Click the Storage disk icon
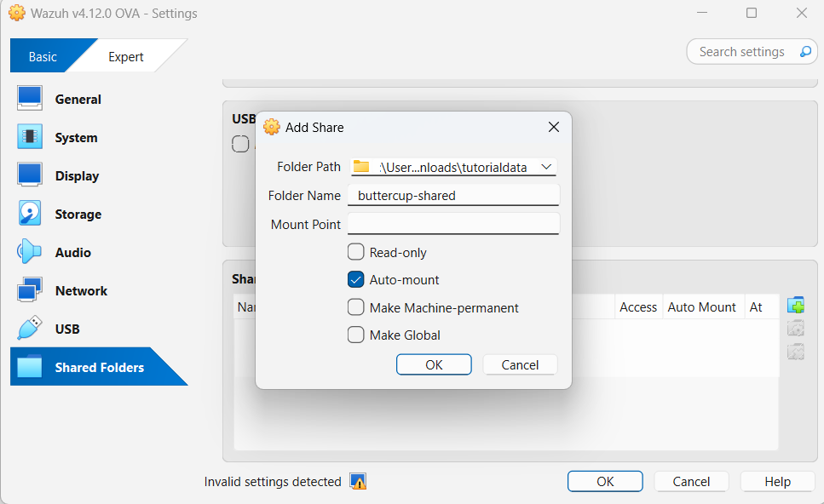Screen dimensions: 824x504 [x=30, y=214]
